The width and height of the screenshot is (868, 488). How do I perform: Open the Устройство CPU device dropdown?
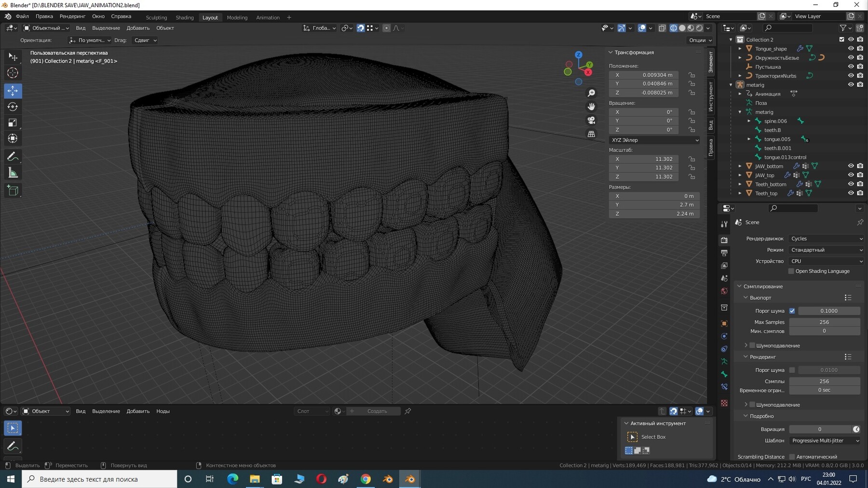click(826, 261)
